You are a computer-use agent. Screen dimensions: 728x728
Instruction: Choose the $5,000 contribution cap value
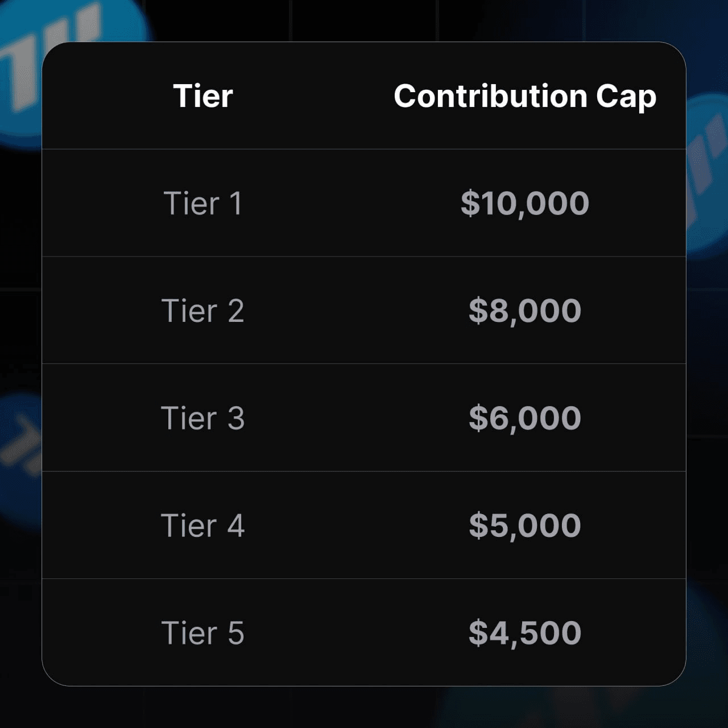(524, 525)
